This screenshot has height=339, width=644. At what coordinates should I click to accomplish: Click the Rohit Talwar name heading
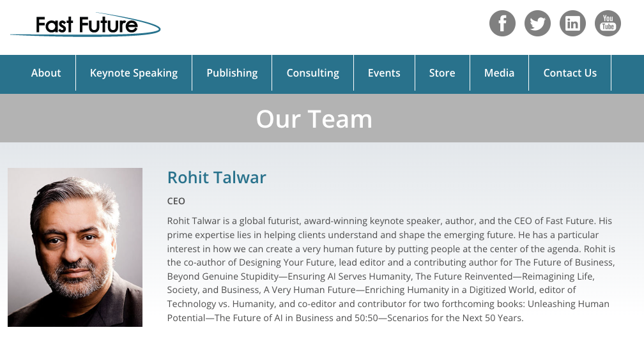(217, 177)
